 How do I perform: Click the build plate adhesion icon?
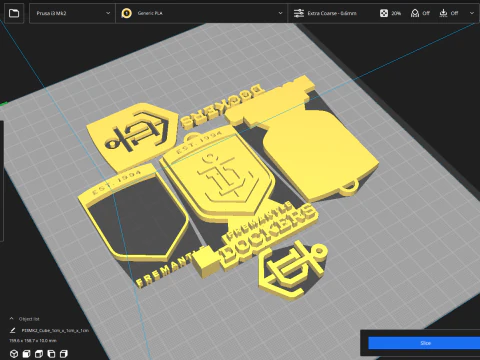443,13
